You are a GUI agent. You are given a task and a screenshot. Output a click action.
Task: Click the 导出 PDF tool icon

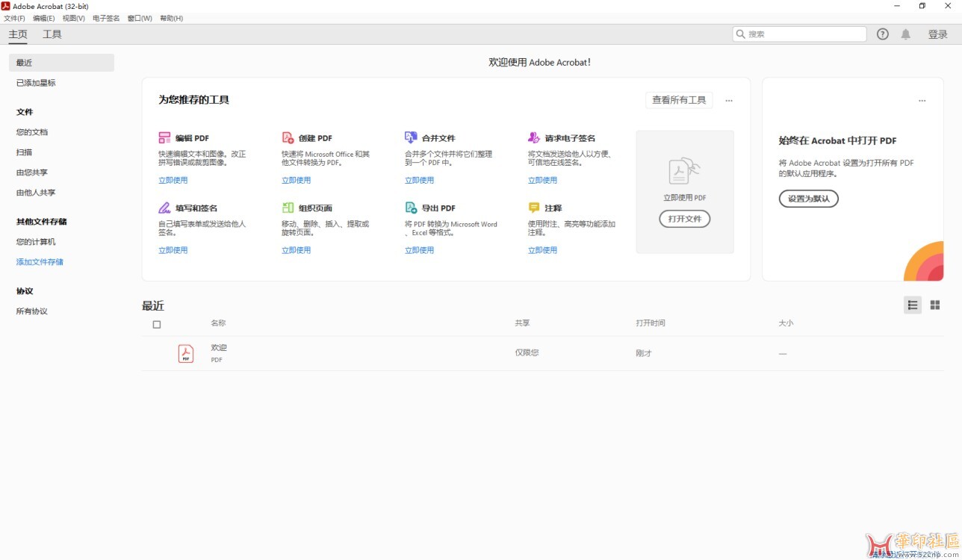click(x=411, y=208)
